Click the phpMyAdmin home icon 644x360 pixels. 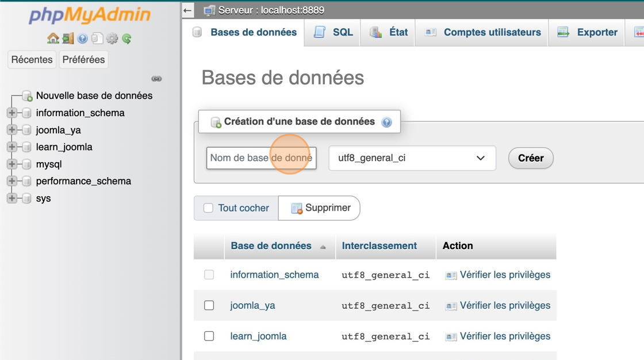tap(53, 39)
